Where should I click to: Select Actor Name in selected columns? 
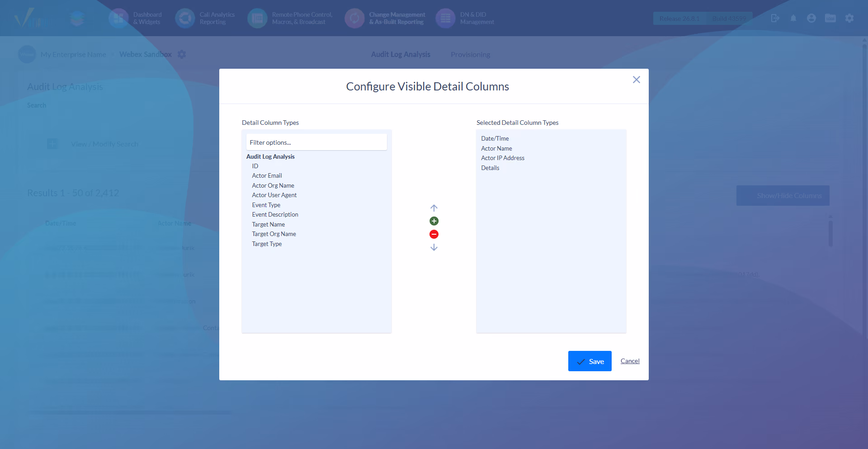[496, 148]
